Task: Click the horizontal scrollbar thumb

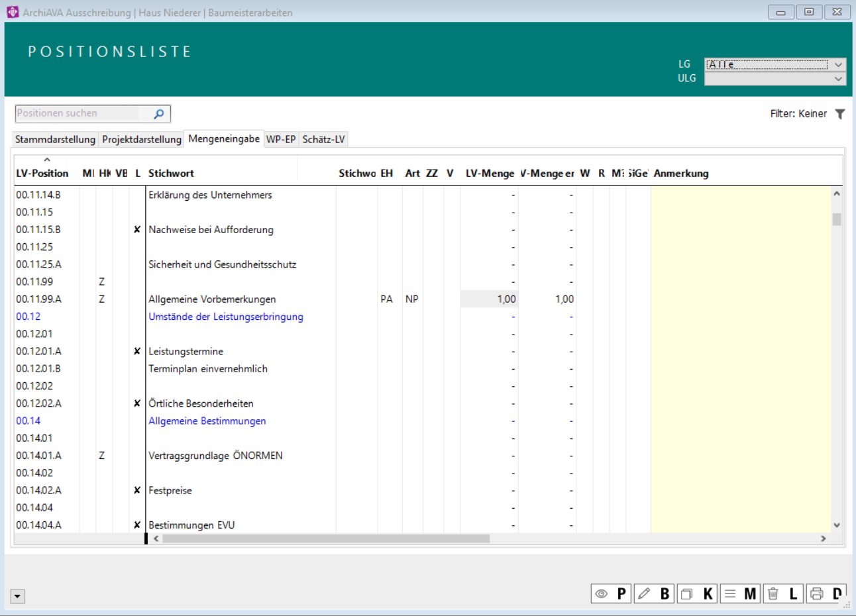Action: click(326, 539)
